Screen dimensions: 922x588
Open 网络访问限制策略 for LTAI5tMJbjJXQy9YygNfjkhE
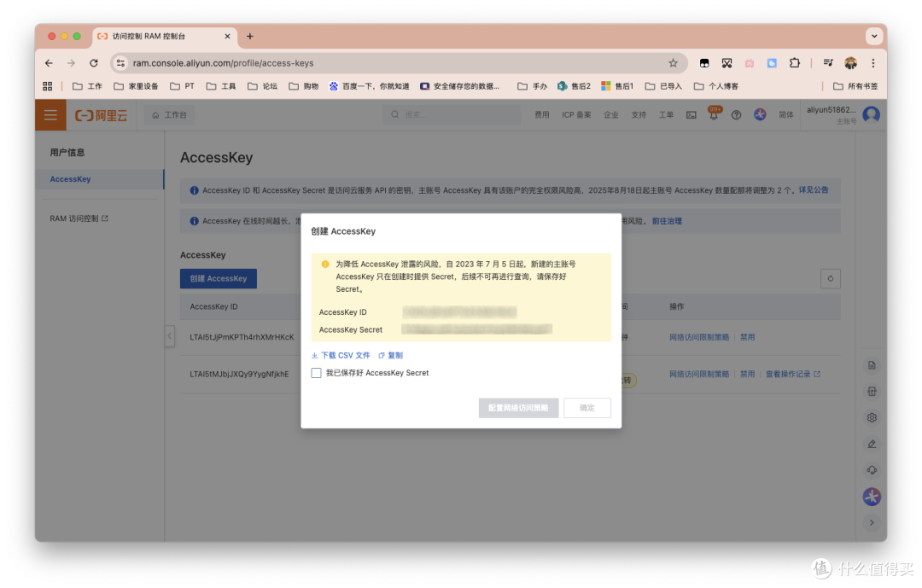[x=699, y=374]
